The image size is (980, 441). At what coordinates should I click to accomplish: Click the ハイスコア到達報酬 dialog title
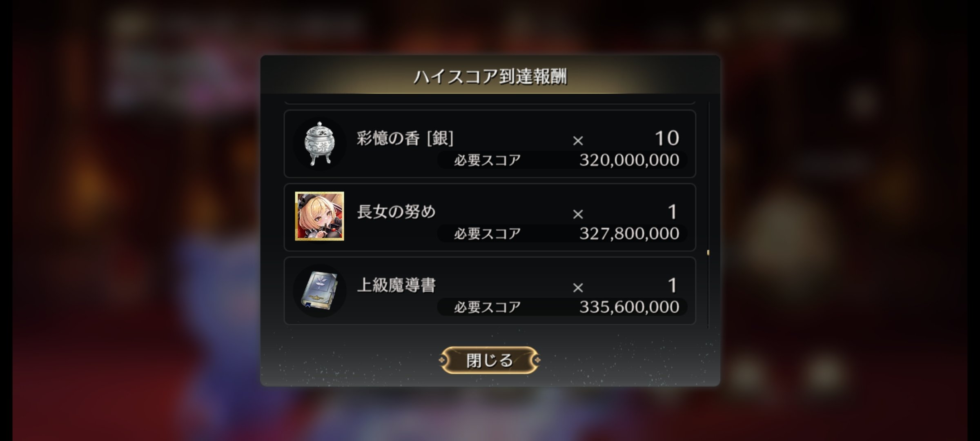click(x=490, y=77)
